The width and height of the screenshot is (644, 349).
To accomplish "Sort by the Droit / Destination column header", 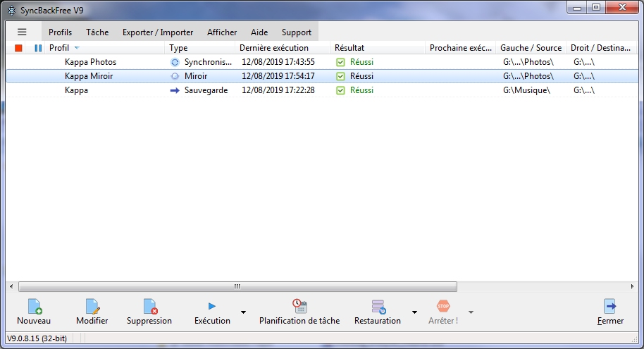I will coord(600,48).
